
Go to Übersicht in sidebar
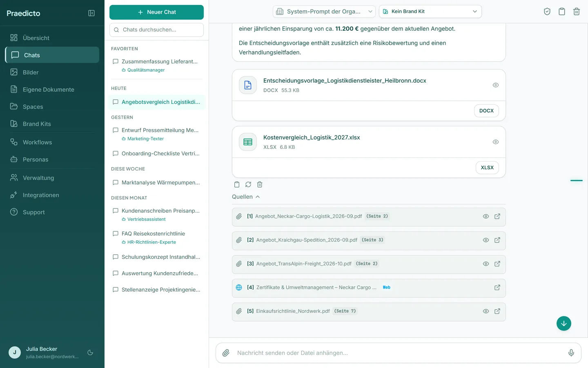(x=52, y=38)
